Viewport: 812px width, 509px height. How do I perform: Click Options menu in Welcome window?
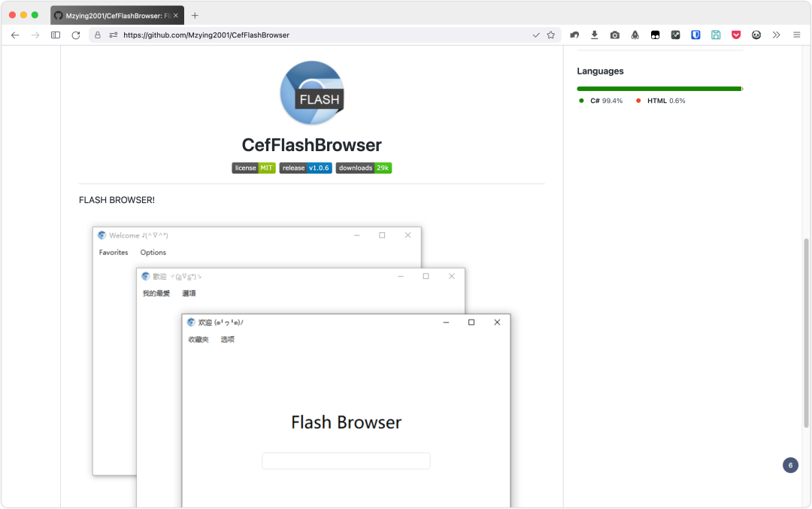pos(153,253)
